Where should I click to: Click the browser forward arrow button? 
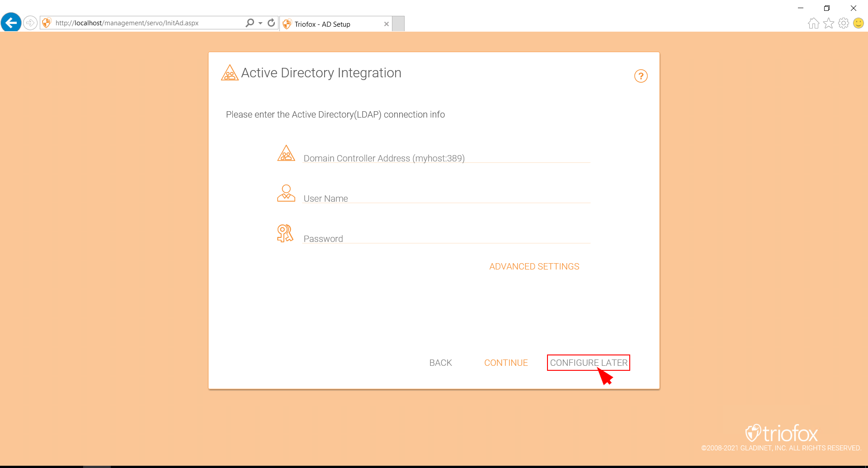pyautogui.click(x=30, y=23)
